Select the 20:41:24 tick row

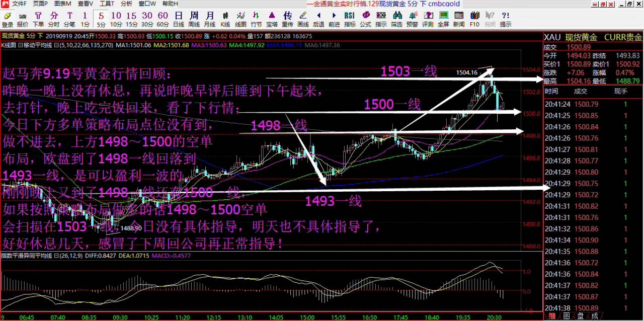(594, 104)
